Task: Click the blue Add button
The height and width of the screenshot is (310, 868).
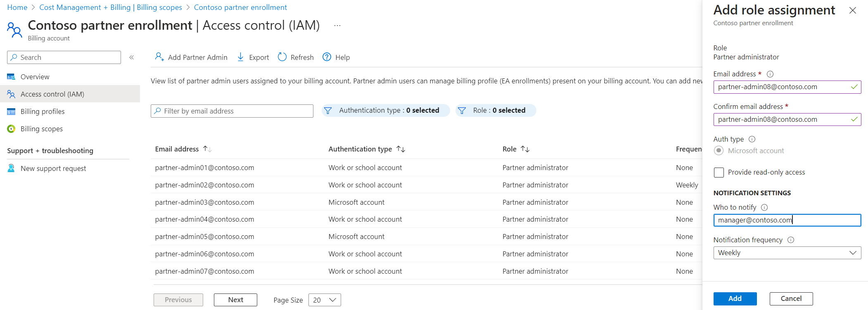Action: pos(735,298)
